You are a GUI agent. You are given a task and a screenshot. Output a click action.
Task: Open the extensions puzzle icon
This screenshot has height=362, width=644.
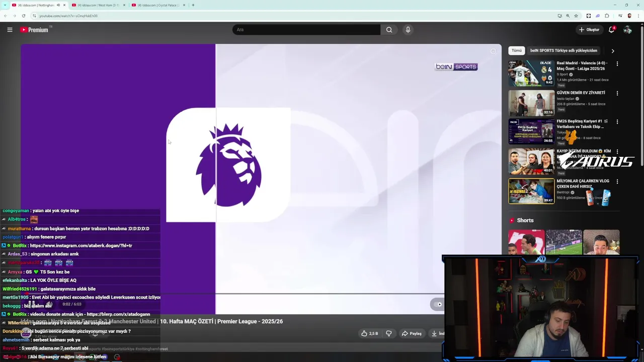[x=607, y=16]
